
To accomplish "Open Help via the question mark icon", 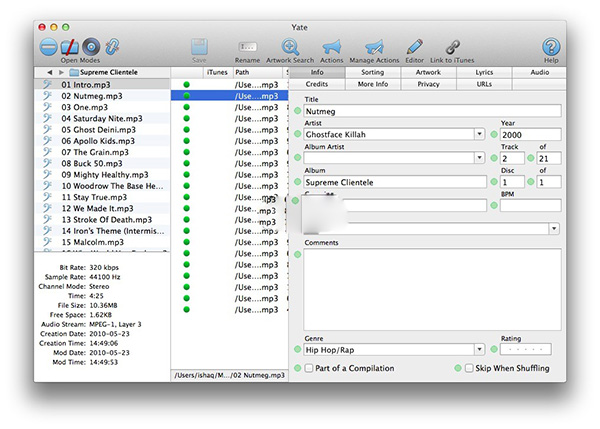I will [x=551, y=46].
